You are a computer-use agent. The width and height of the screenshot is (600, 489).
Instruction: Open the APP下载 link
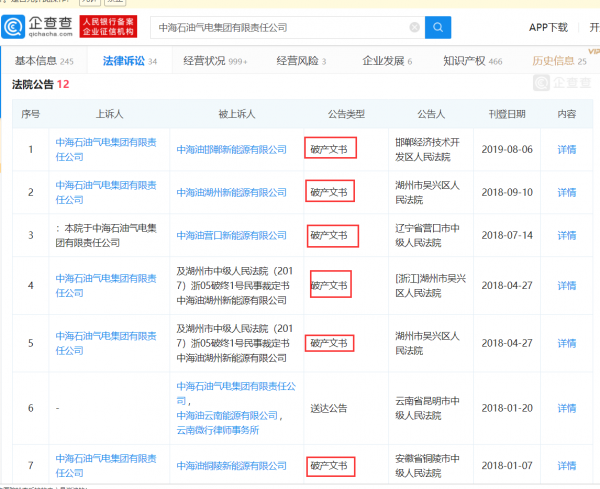pos(548,28)
